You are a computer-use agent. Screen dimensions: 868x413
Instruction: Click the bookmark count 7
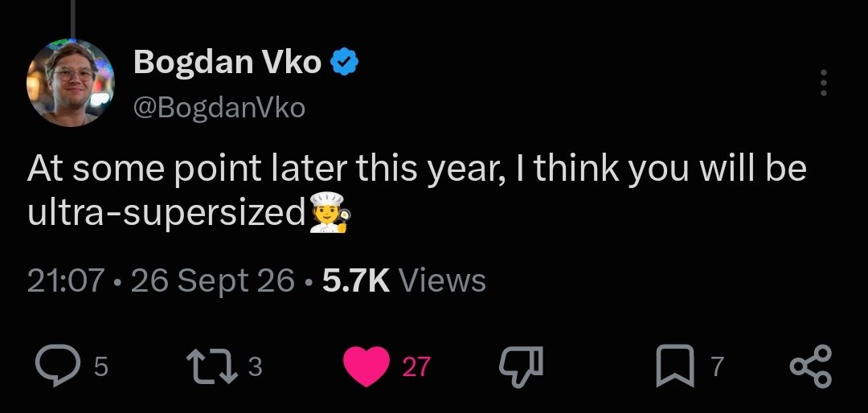click(717, 366)
